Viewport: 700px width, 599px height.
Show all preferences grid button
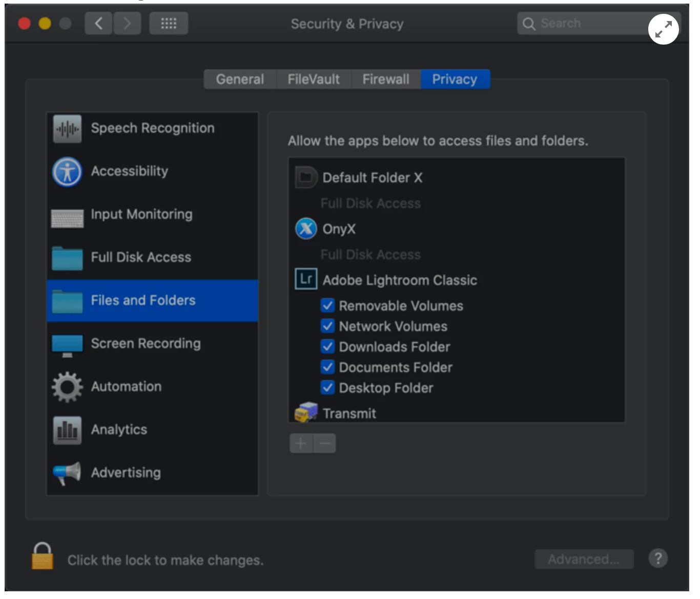[x=169, y=23]
